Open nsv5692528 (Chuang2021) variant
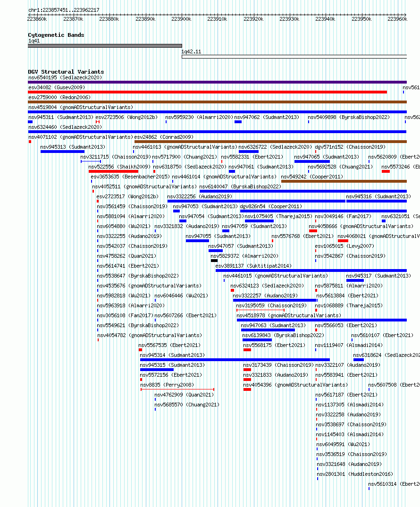Image resolution: width=420 pixels, height=507 pixels. click(x=340, y=167)
